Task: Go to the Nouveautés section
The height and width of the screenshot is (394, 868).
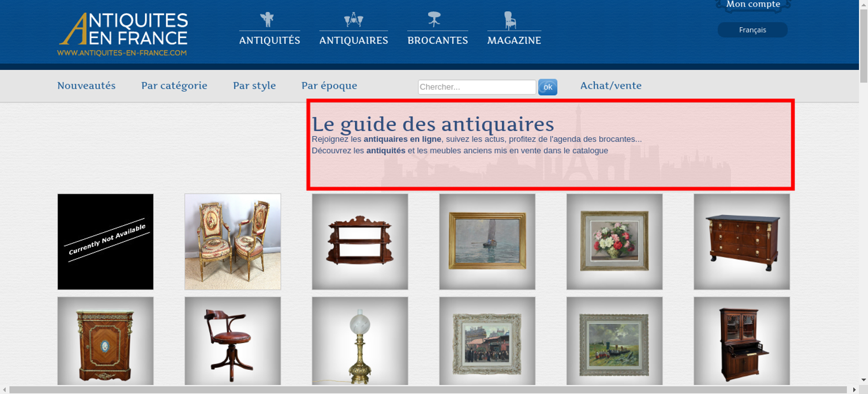Action: pos(86,85)
